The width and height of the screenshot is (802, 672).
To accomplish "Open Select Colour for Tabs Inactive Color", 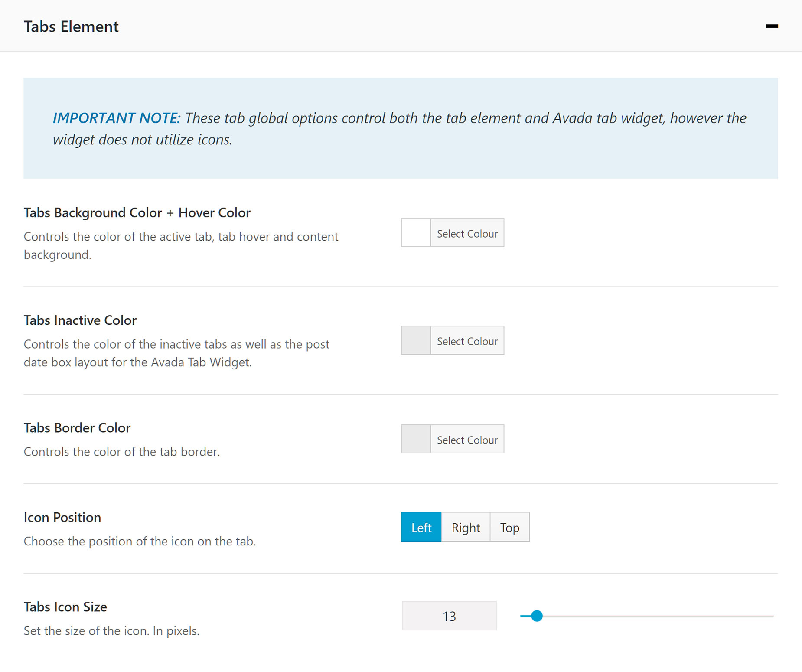I will pyautogui.click(x=467, y=341).
